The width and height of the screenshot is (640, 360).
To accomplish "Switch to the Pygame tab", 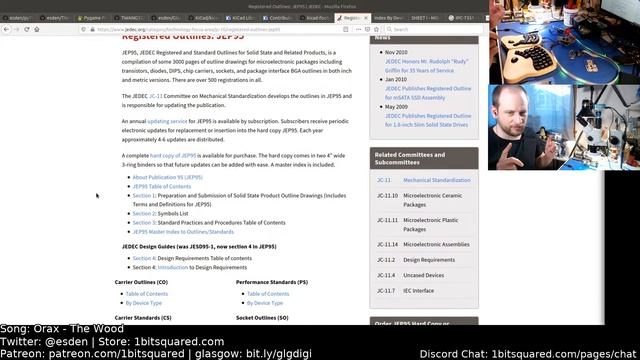I will click(x=92, y=18).
